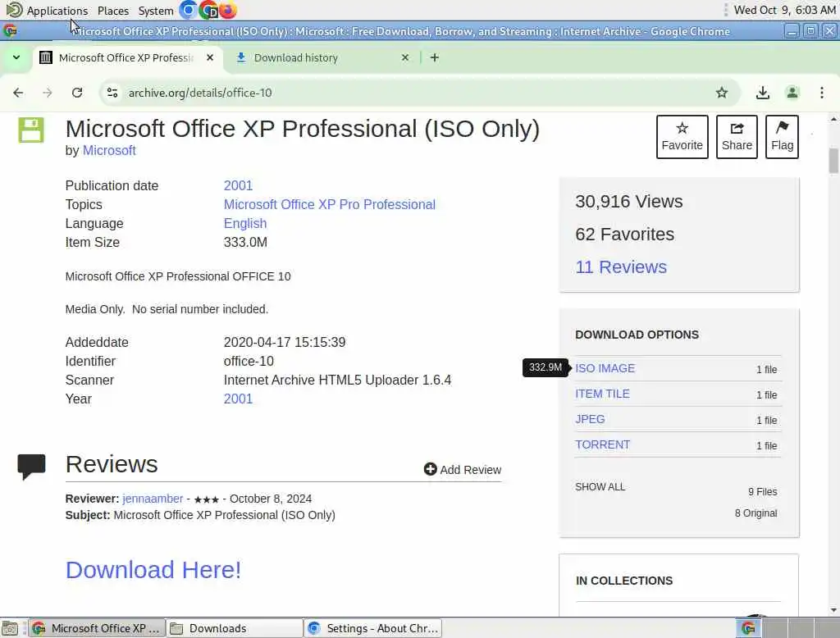
Task: Click the forward navigation arrow
Action: coord(48,93)
